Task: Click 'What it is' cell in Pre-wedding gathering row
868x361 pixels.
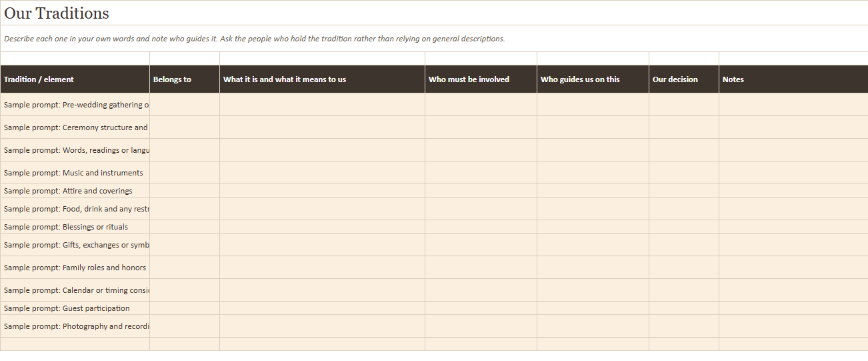Action: click(322, 105)
